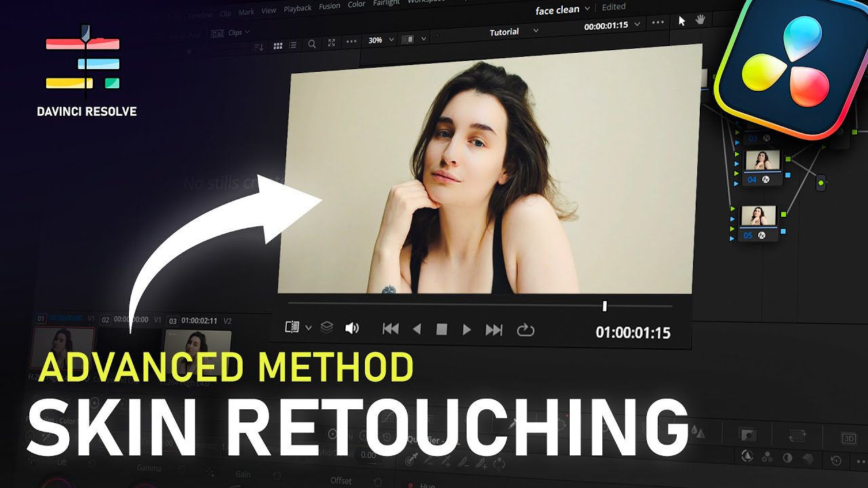Click the expand viewer icon
This screenshot has width=868, height=488.
[332, 43]
